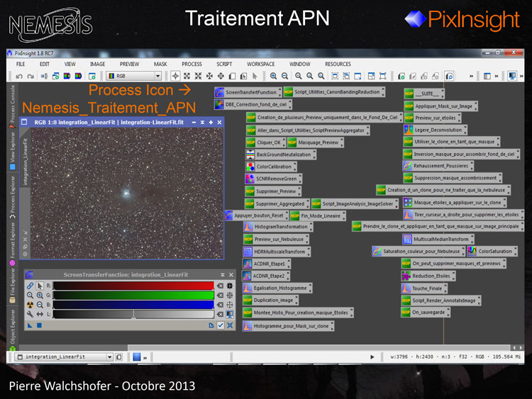
Task: Expand the bottom bar overflow chevron beside blue square
Action: 145,358
